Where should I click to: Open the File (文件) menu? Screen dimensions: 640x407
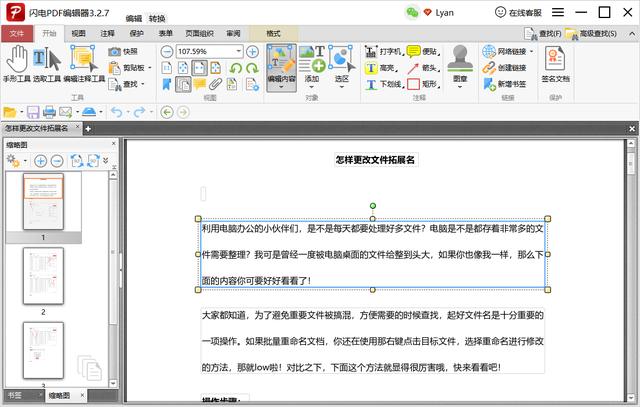click(x=16, y=33)
